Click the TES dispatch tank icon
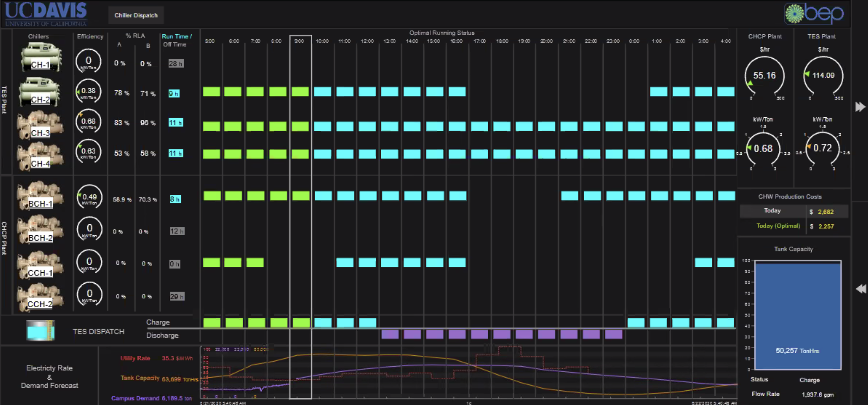Screen dimensions: 868x405 [40, 330]
